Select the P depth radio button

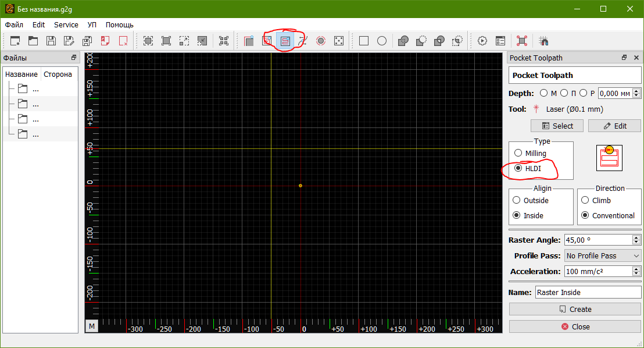coord(583,93)
